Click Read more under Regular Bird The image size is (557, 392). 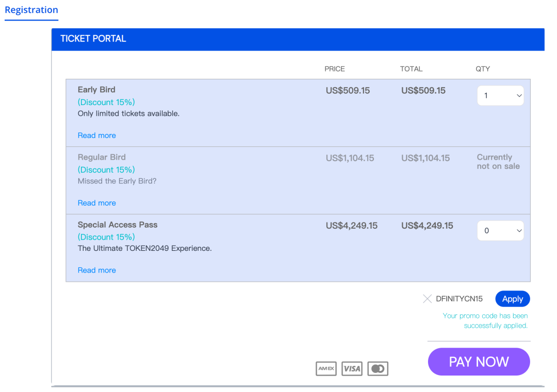coord(96,203)
